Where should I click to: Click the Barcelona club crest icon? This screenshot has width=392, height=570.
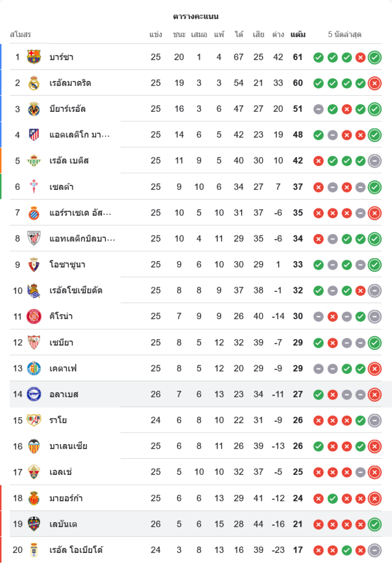coord(34,57)
